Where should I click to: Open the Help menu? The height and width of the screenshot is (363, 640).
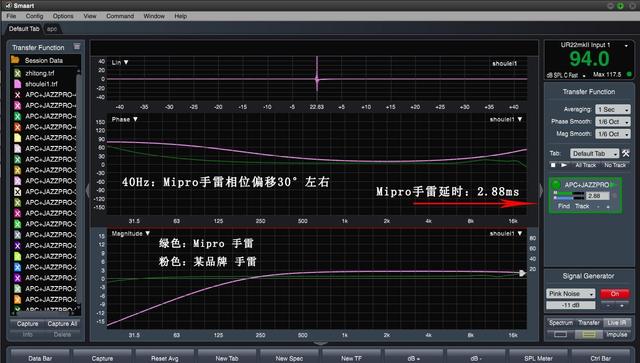coord(180,16)
